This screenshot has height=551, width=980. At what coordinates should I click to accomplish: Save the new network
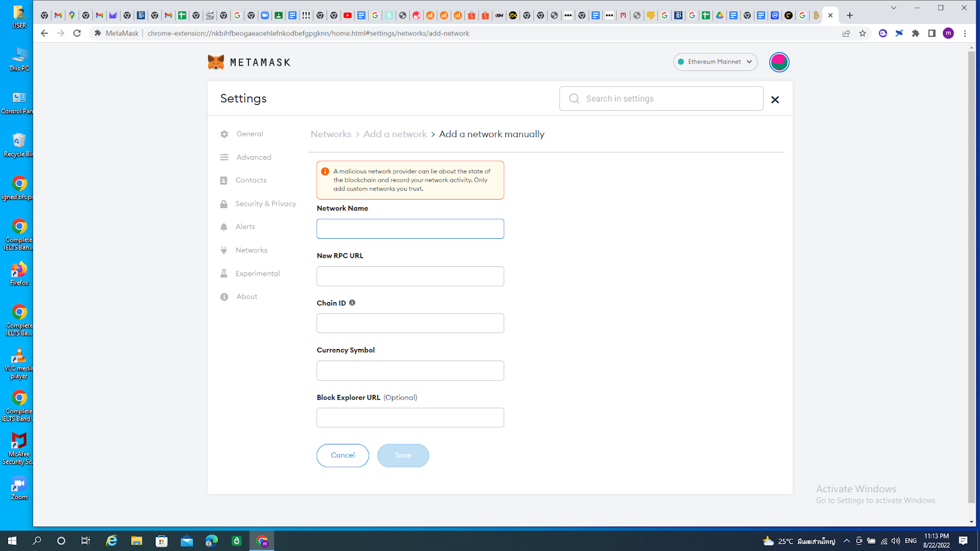coord(403,455)
